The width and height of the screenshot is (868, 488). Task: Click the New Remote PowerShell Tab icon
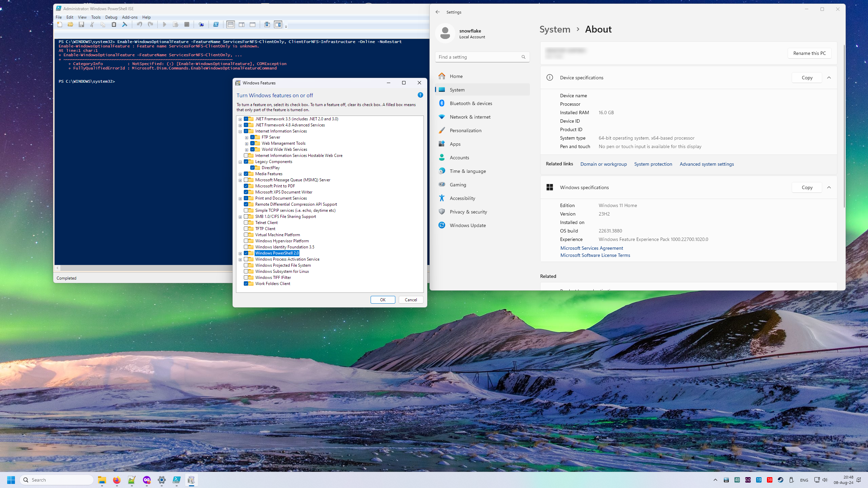201,24
